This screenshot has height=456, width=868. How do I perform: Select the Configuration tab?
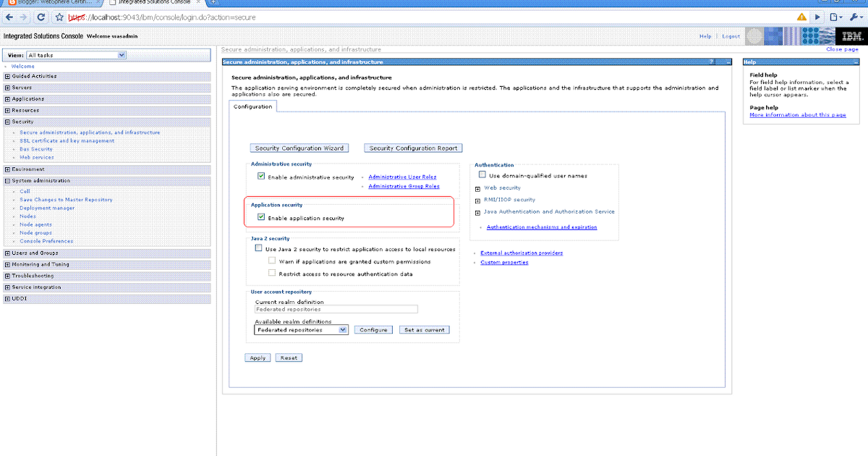253,106
